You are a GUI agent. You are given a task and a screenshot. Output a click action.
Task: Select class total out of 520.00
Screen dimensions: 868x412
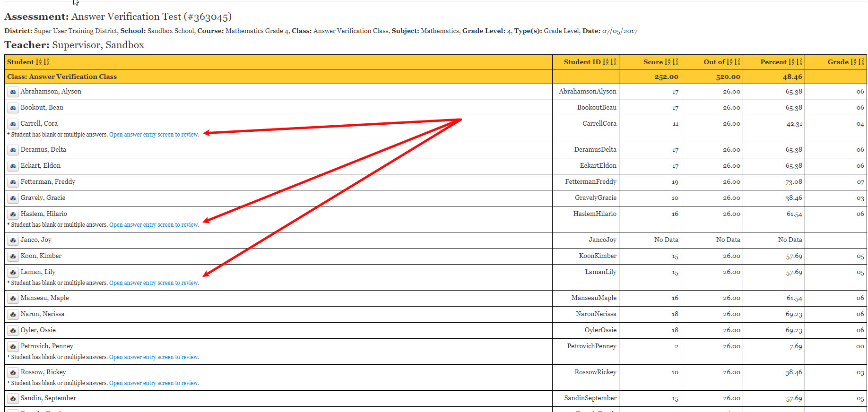pyautogui.click(x=728, y=77)
